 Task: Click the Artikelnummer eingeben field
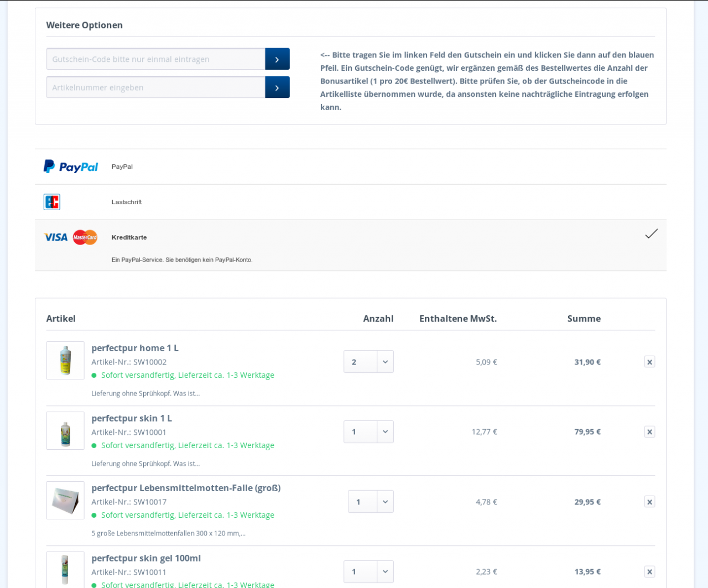[156, 87]
